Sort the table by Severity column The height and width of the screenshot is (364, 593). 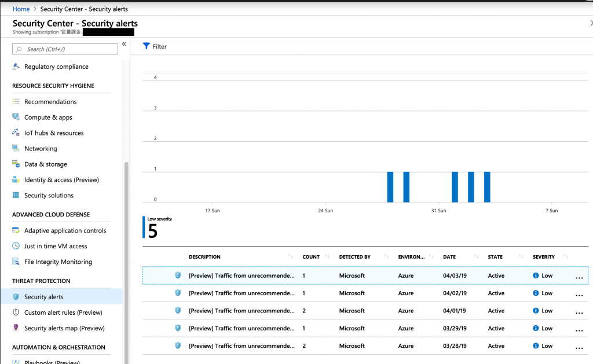(x=566, y=256)
